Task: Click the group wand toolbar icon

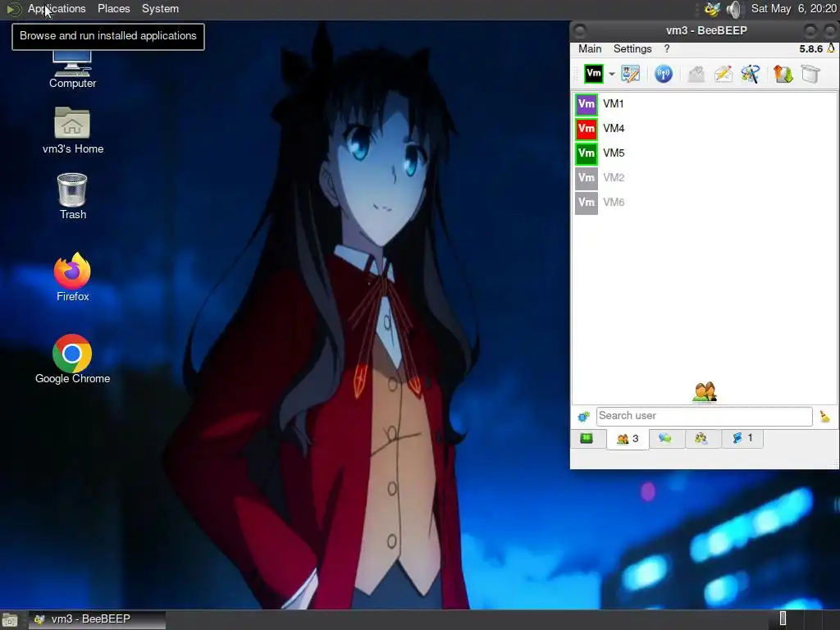Action: [x=750, y=73]
